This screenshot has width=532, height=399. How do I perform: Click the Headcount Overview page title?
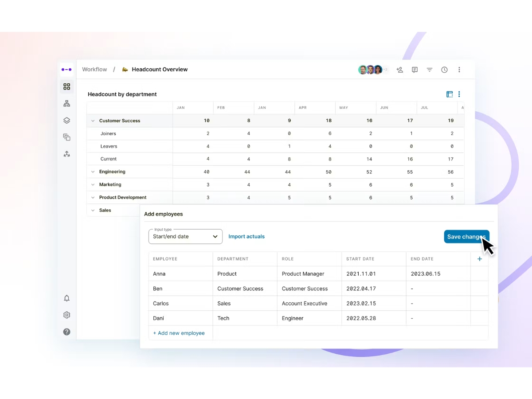(160, 70)
